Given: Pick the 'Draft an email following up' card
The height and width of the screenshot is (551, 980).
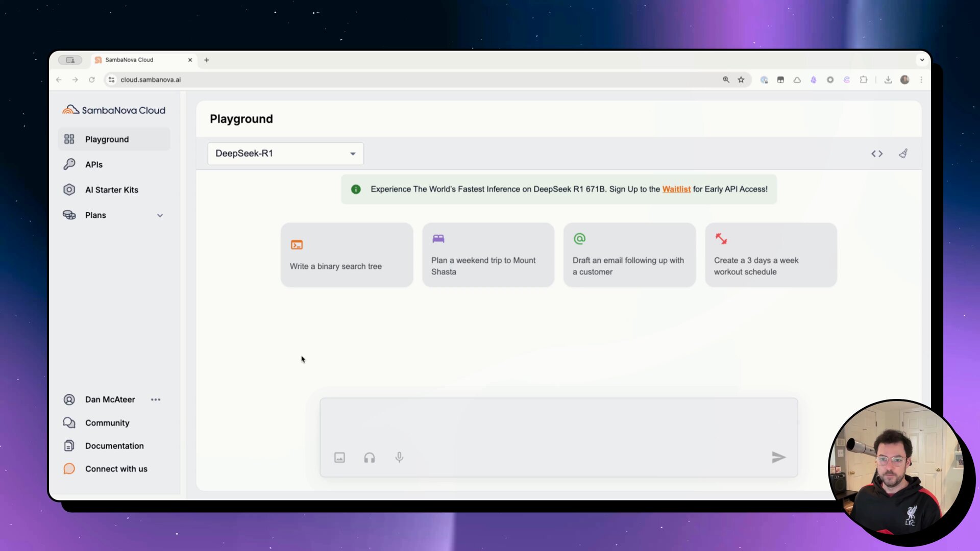Looking at the screenshot, I should (x=629, y=255).
